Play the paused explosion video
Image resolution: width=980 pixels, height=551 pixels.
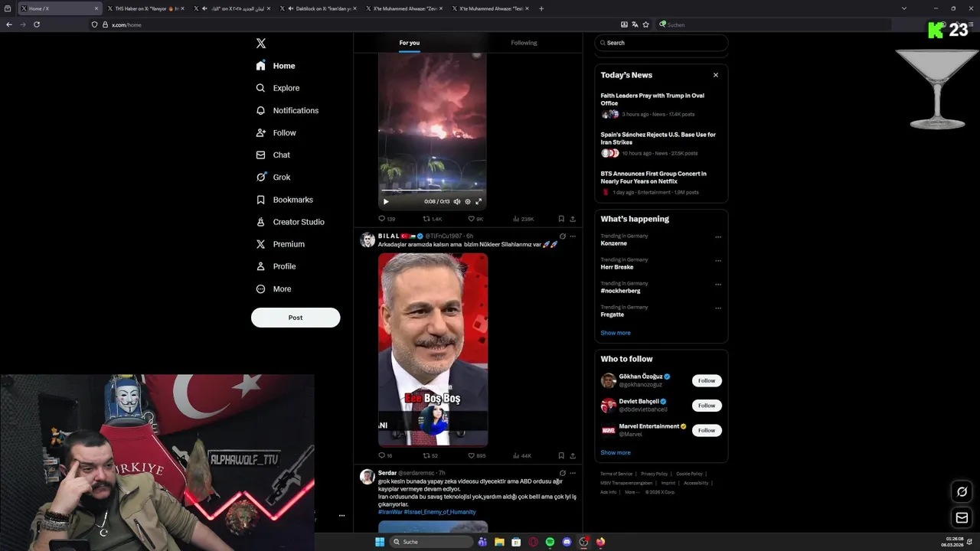(386, 202)
